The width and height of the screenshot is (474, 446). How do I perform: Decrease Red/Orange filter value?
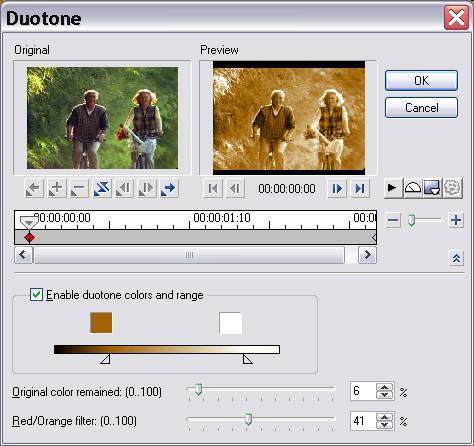click(x=384, y=425)
